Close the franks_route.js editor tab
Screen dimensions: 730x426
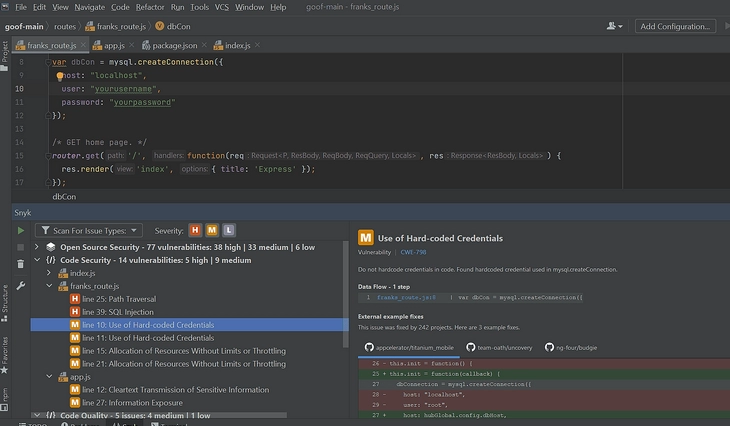[x=83, y=45]
